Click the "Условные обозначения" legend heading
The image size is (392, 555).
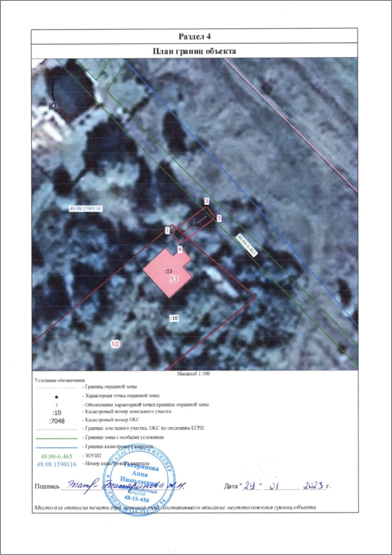click(x=59, y=380)
